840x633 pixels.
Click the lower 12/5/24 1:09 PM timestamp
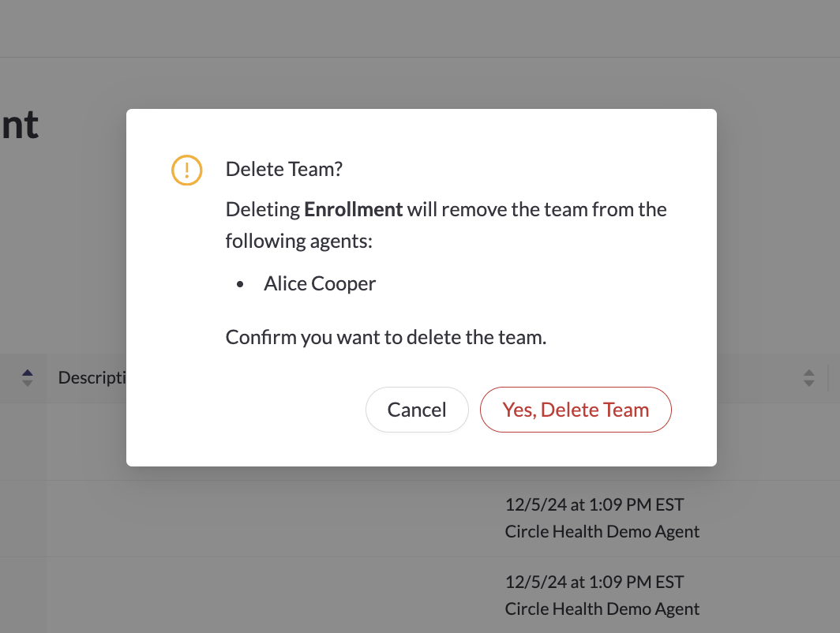[x=594, y=582]
